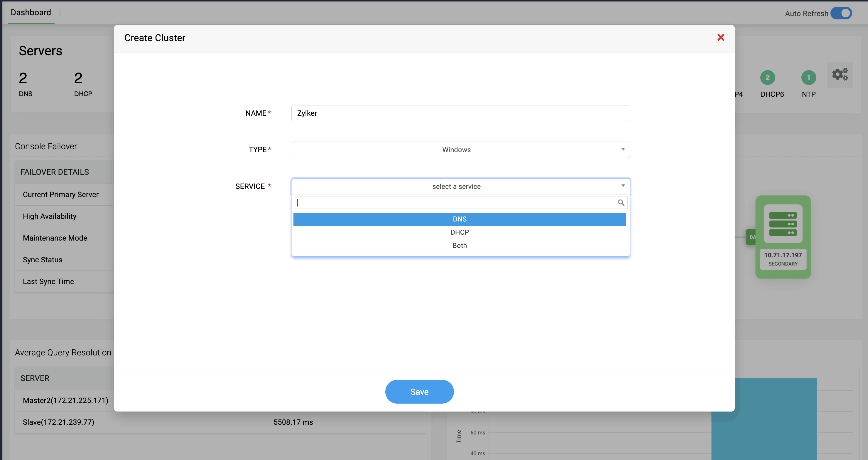Switch to the Dashboard tab
Image resolution: width=868 pixels, height=460 pixels.
click(x=31, y=12)
